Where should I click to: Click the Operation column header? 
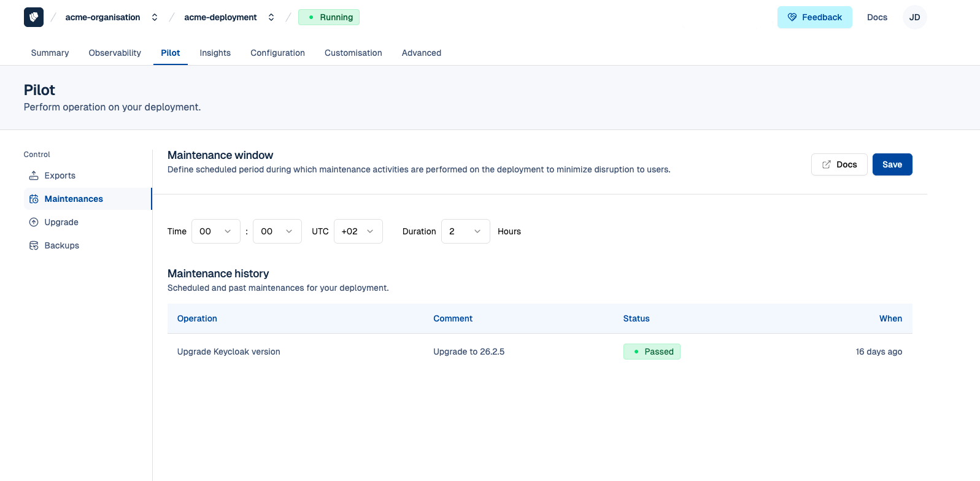[x=197, y=318]
